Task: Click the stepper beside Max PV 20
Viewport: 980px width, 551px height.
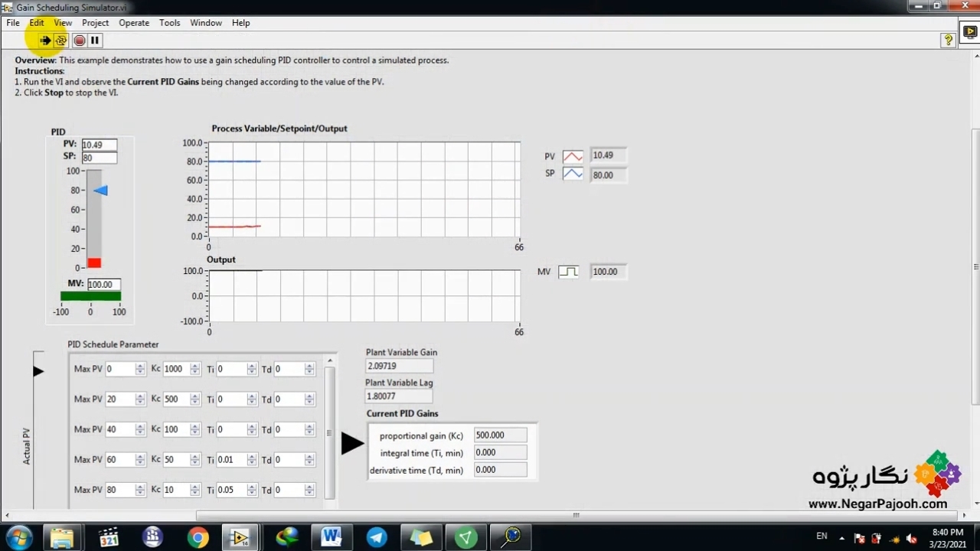Action: [140, 399]
